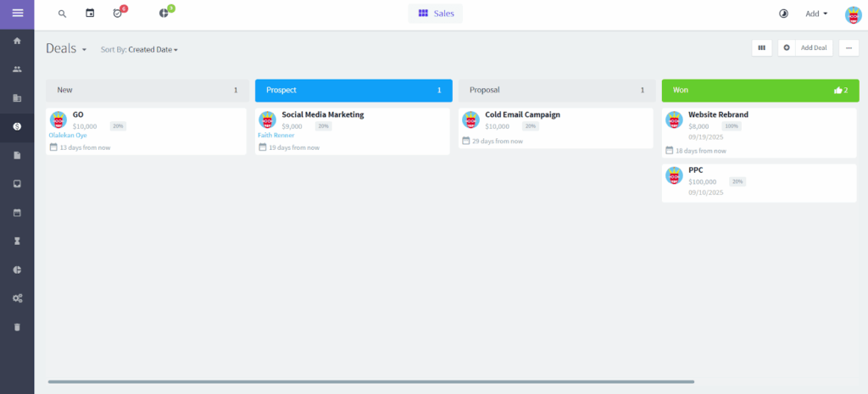Screen dimensions: 868x394
Task: Open the alarm reminders icon with red badge
Action: coord(118,14)
